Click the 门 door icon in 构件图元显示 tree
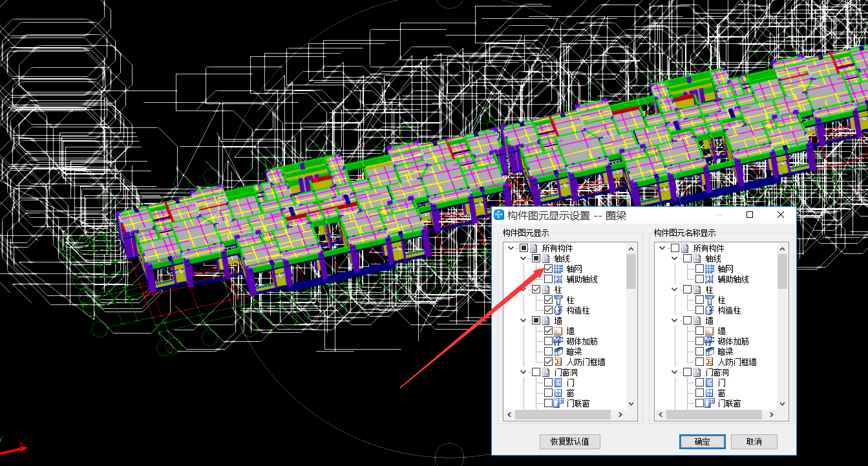This screenshot has width=868, height=466. 558,383
